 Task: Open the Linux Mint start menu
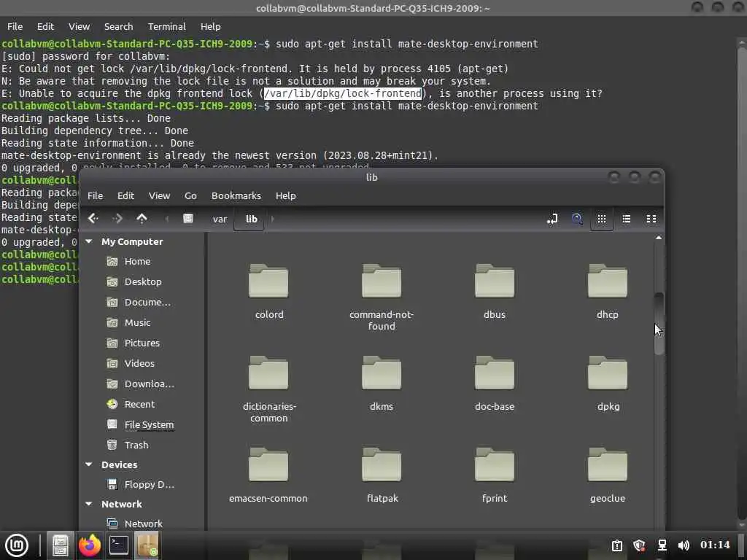[17, 545]
